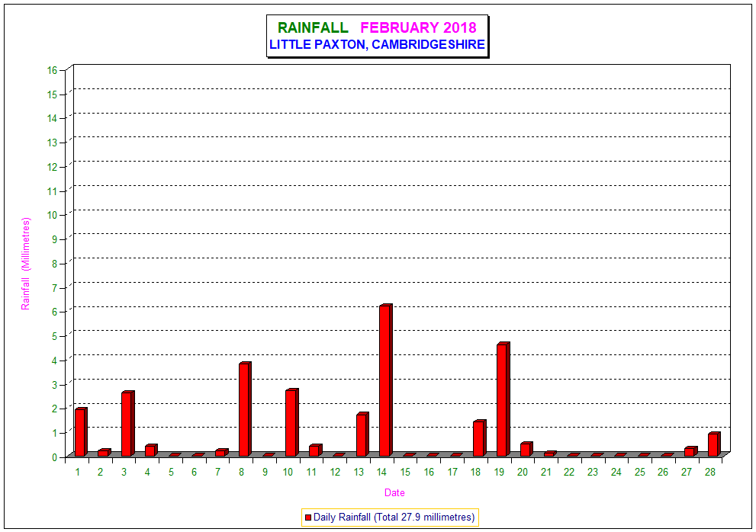Click the rainfall bar for date 28

click(713, 444)
